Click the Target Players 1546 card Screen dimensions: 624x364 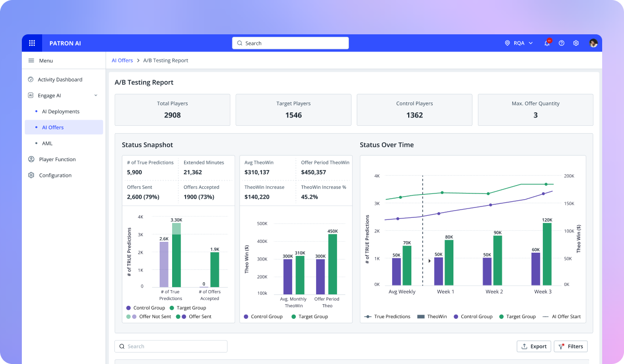coord(293,110)
